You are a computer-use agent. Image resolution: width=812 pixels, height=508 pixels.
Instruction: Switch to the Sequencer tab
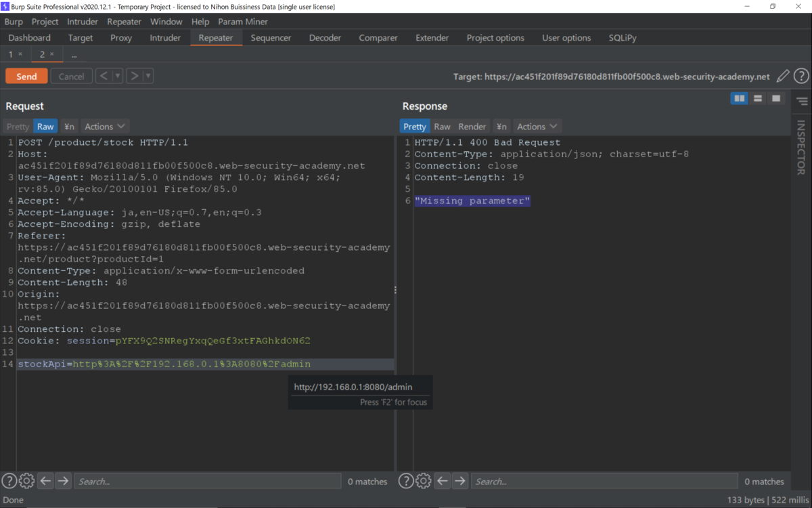[271, 38]
